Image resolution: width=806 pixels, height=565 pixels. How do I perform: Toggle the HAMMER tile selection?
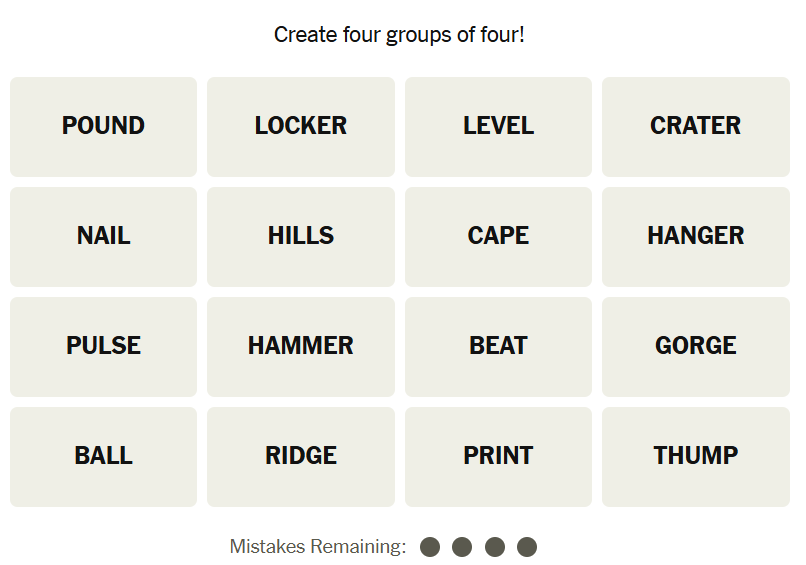[300, 346]
